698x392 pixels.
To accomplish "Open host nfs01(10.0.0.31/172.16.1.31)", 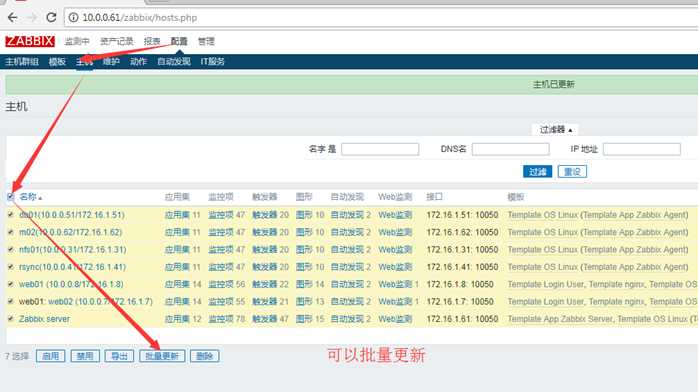I will tap(73, 249).
